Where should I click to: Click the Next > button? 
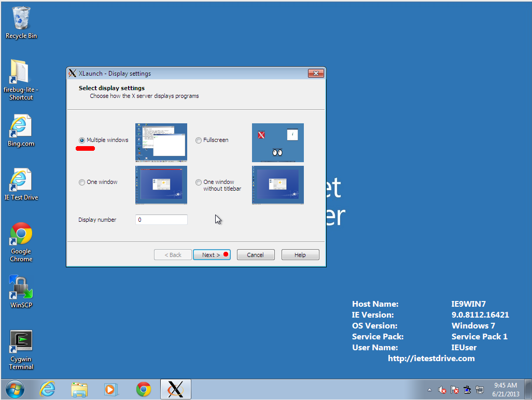(212, 255)
